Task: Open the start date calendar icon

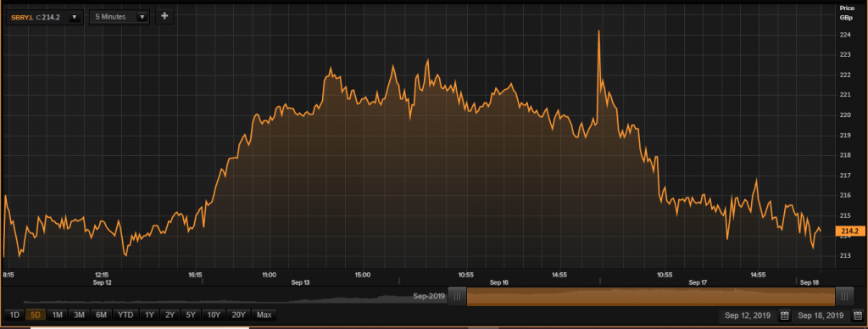Action: coord(784,315)
